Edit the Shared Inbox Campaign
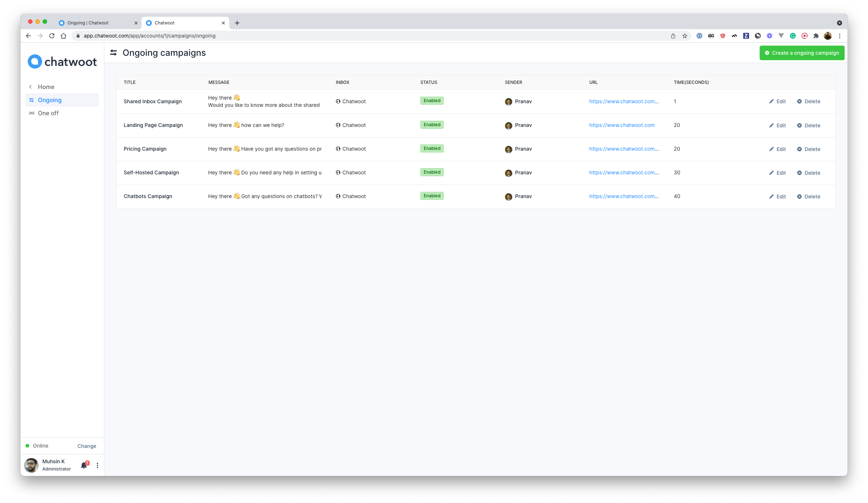This screenshot has width=868, height=503. (778, 101)
